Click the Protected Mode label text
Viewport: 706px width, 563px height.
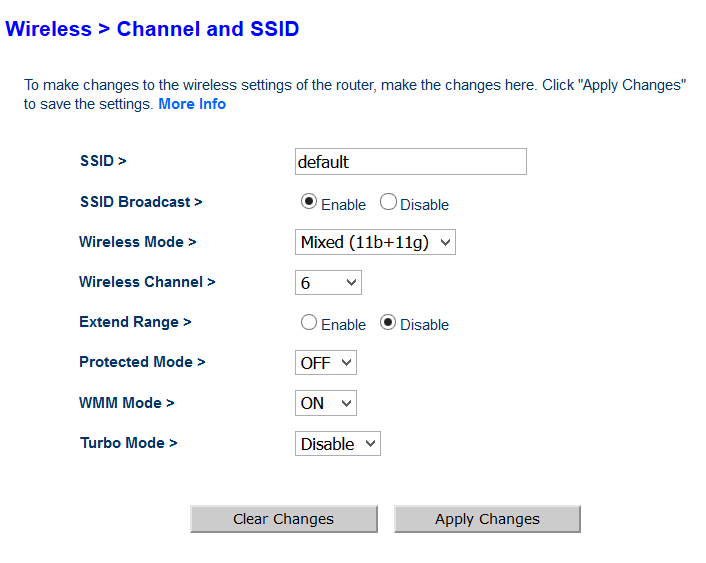(x=142, y=362)
